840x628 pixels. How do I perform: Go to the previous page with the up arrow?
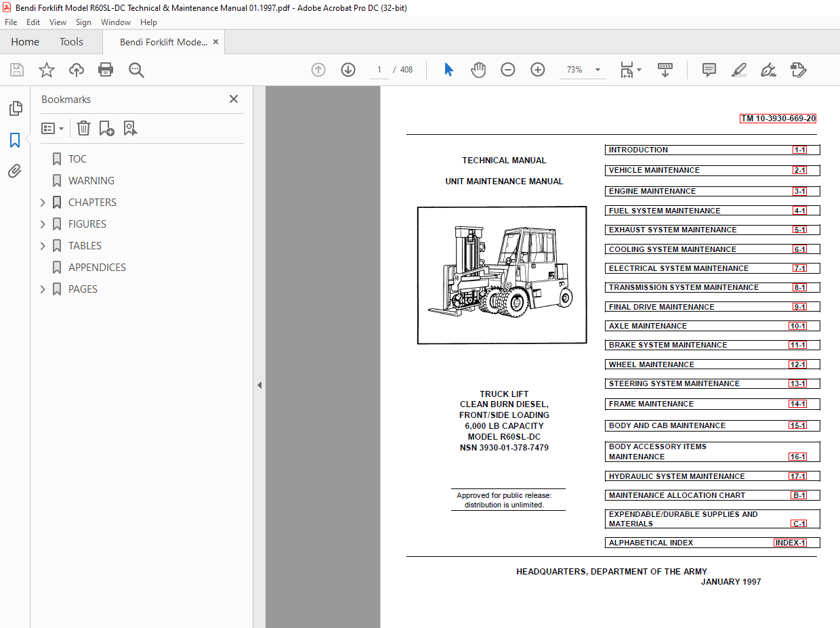point(318,70)
